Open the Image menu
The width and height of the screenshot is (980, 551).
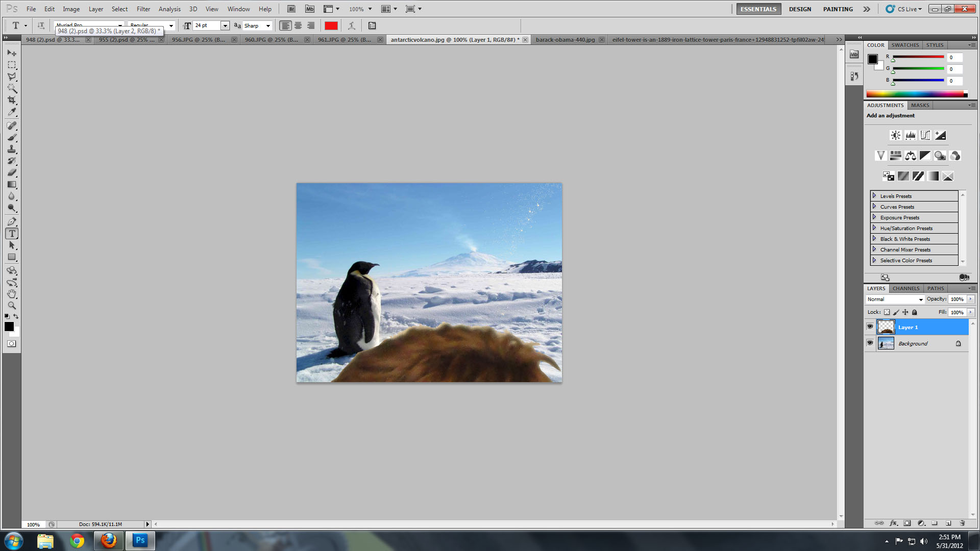(x=71, y=9)
